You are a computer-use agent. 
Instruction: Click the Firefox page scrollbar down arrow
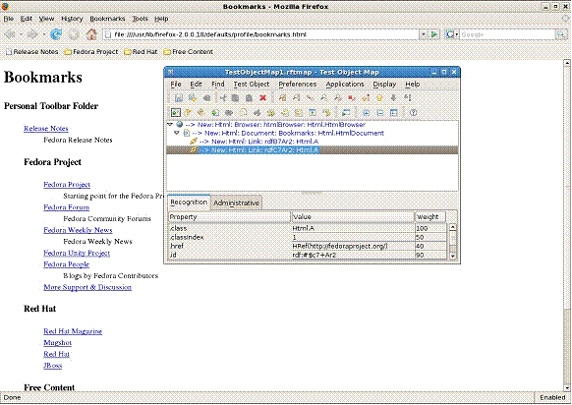pyautogui.click(x=567, y=388)
